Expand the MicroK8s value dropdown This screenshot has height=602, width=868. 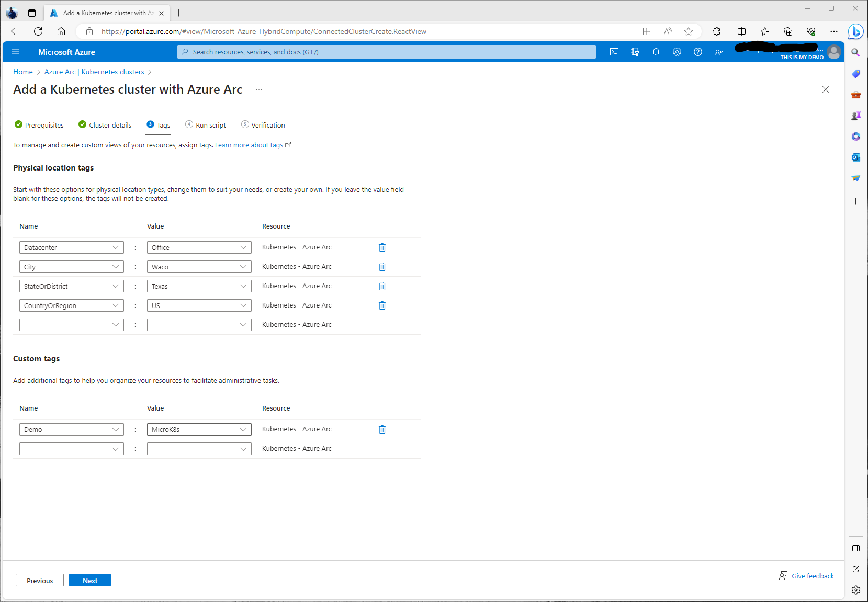click(243, 429)
